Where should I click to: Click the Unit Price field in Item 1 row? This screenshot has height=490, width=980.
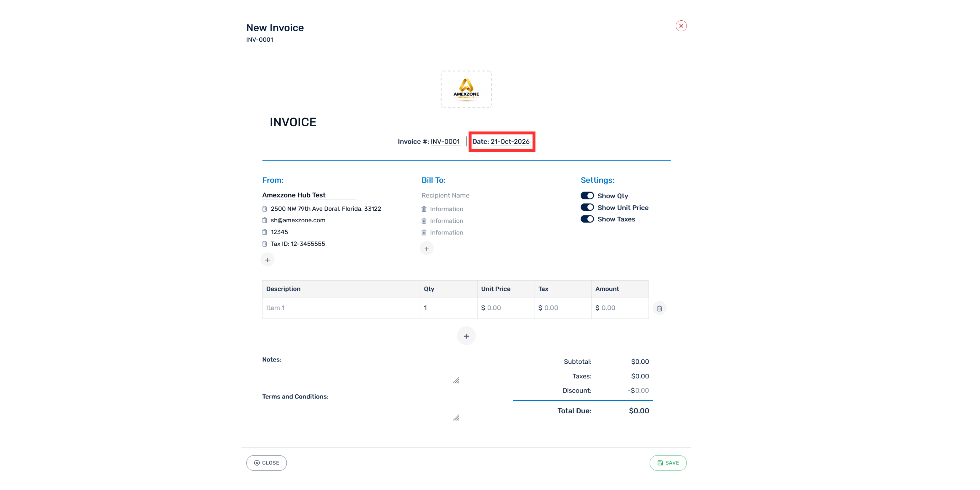tap(506, 308)
